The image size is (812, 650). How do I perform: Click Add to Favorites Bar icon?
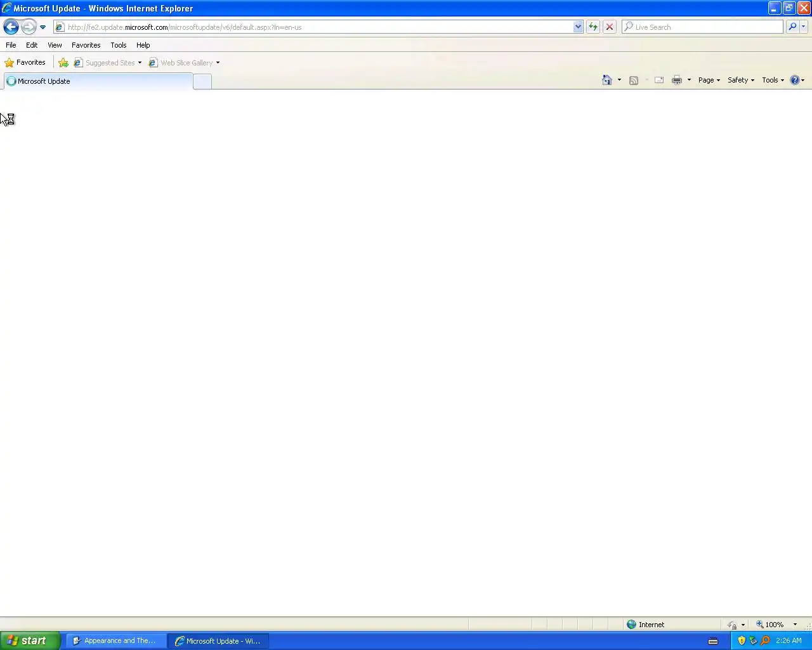(x=63, y=63)
